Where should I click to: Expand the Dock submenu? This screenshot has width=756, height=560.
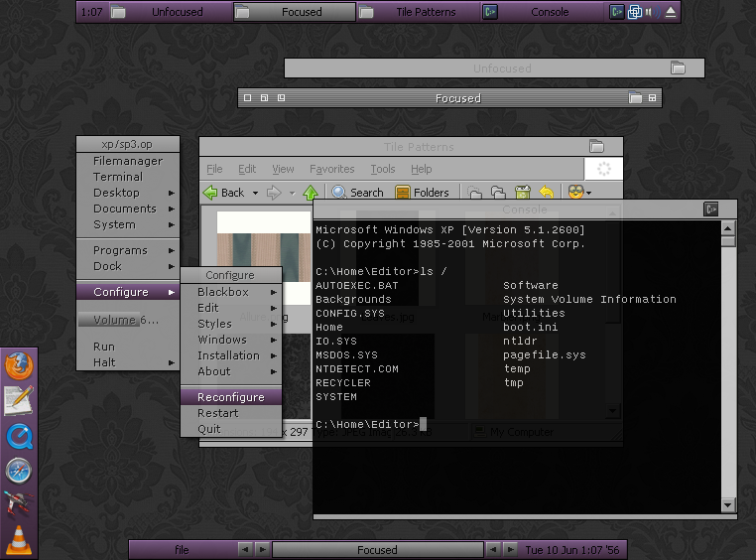[x=128, y=266]
